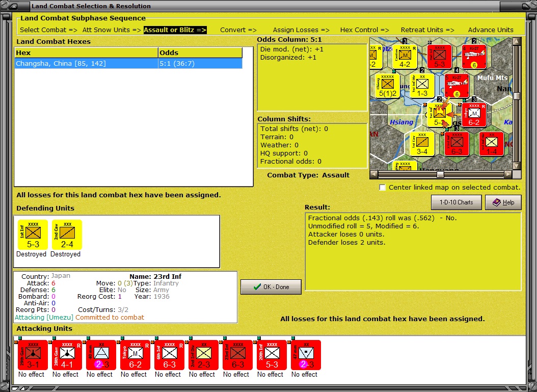The image size is (537, 392).
Task: Click the Odds column header
Action: pos(200,53)
